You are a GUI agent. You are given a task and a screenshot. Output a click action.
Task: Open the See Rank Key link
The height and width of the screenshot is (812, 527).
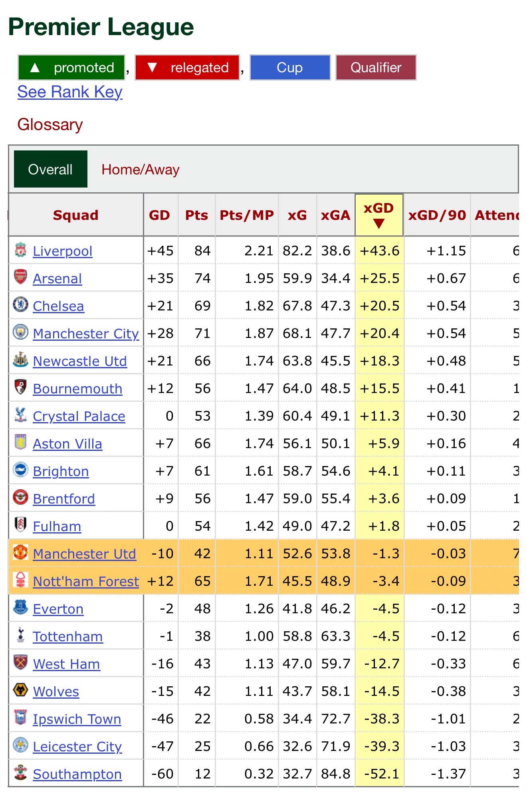70,92
